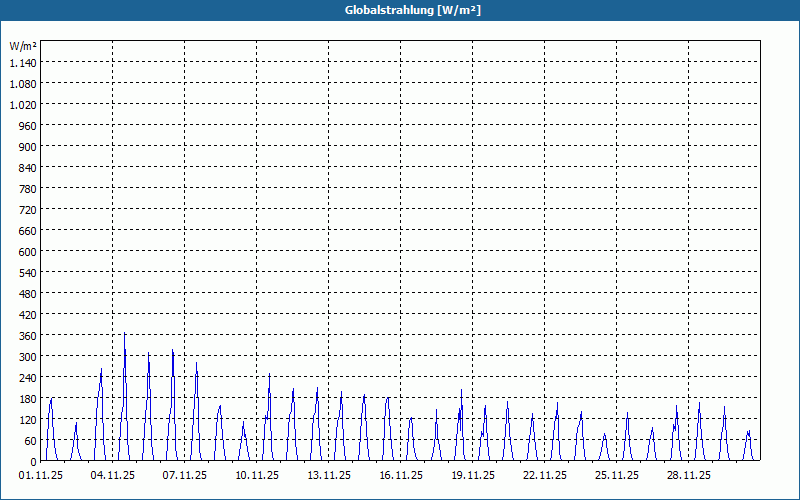800x500 pixels.
Task: Select the 28.11.25 date label
Action: (x=688, y=476)
